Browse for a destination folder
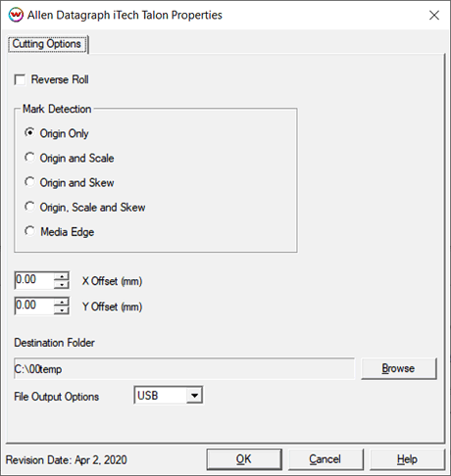The image size is (451, 476). 399,368
